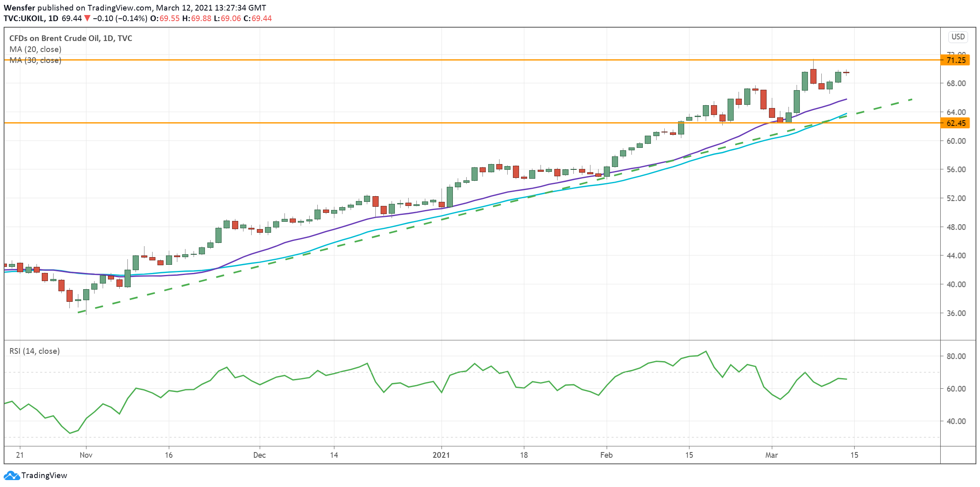Click the latest candlestick near 69.44
The image size is (980, 487).
(846, 73)
